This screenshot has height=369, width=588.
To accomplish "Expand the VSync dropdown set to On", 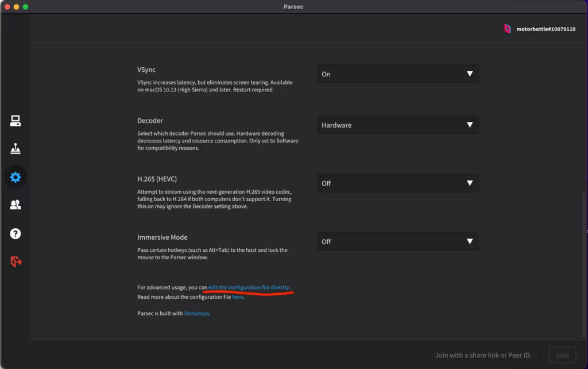I will [x=397, y=74].
